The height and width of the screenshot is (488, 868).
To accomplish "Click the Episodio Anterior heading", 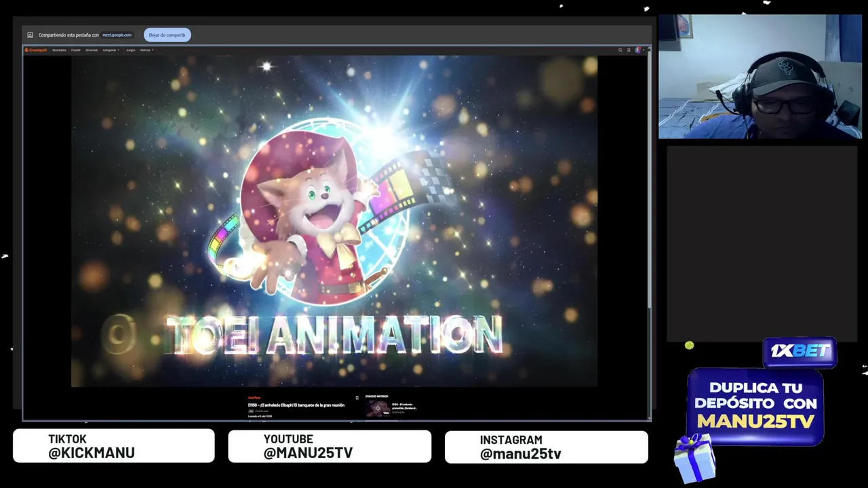I will pyautogui.click(x=376, y=396).
